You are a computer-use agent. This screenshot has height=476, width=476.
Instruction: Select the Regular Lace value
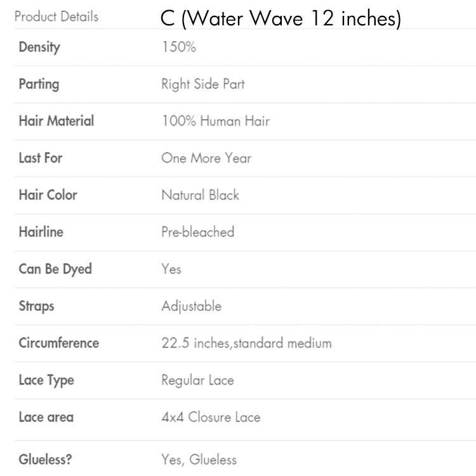coord(197,380)
